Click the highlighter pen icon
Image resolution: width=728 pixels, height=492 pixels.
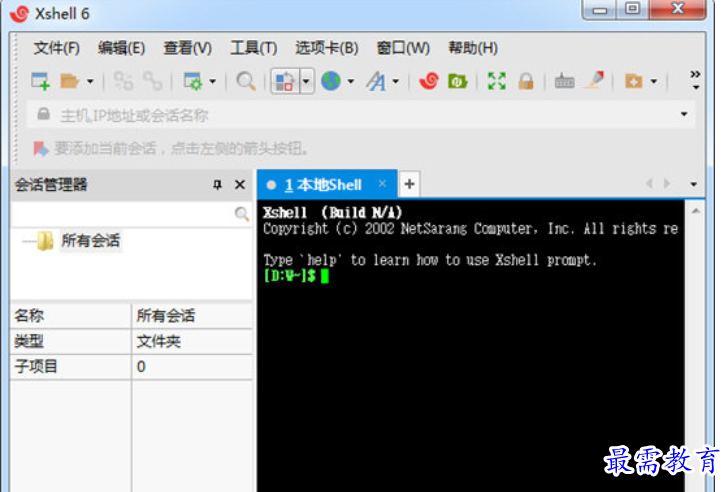[595, 80]
